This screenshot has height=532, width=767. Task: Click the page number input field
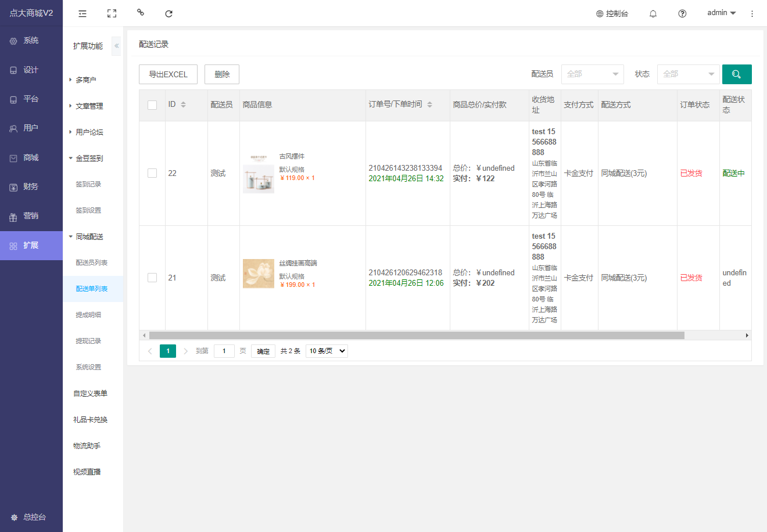coord(224,351)
